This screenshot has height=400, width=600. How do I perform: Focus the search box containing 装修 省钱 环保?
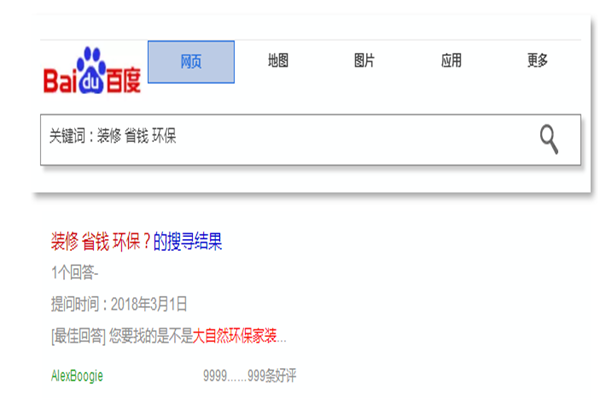[x=300, y=137]
